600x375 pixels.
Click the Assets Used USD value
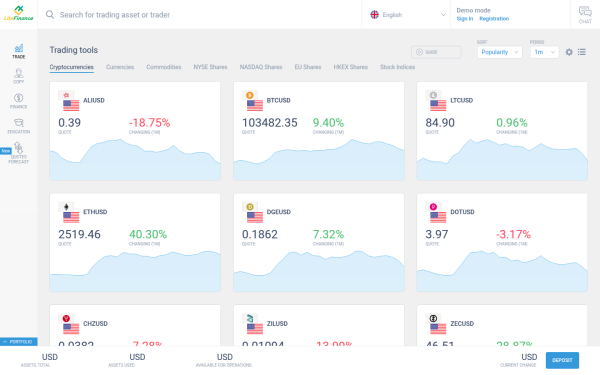click(137, 357)
